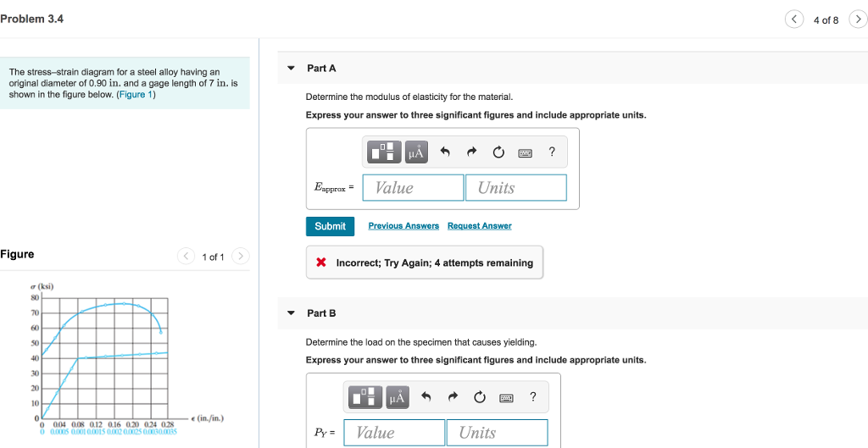Redo entry in Part A toolbar
Image resolution: width=868 pixels, height=448 pixels.
coord(471,152)
